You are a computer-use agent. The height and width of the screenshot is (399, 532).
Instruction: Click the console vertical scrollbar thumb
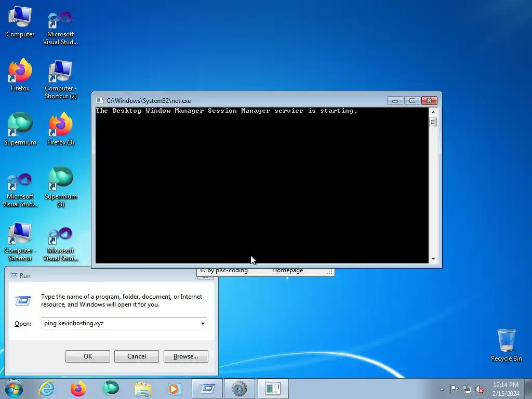433,122
